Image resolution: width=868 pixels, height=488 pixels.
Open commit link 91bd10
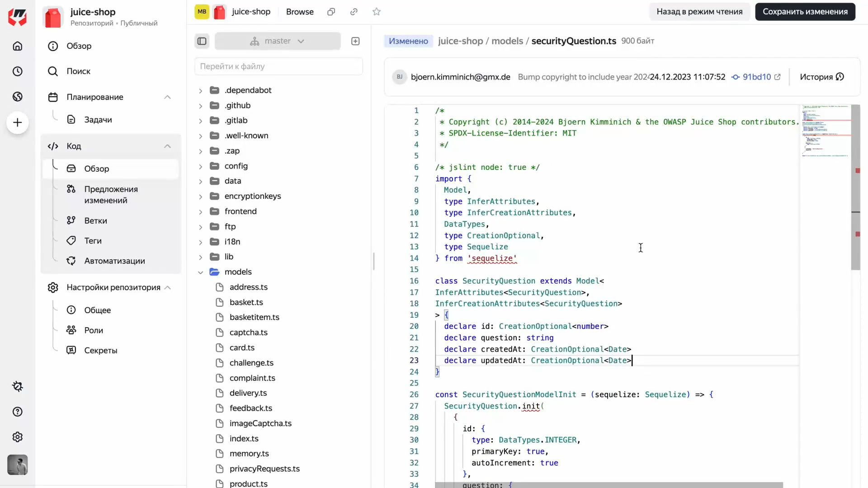[x=756, y=77]
